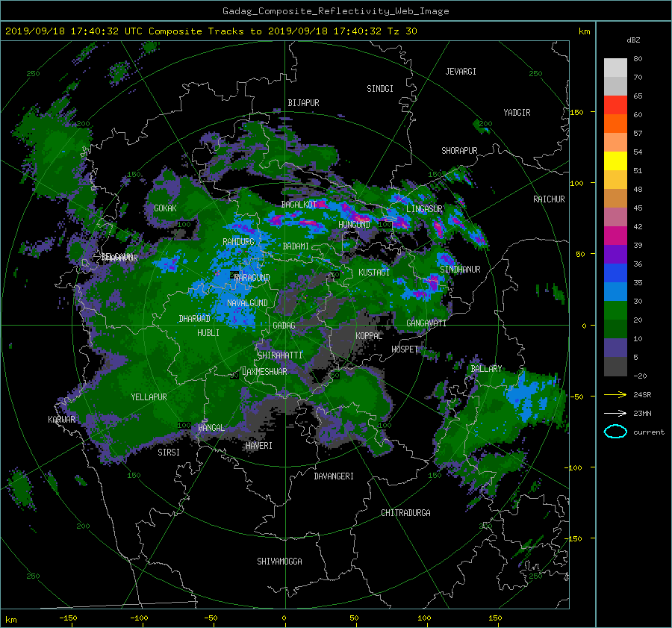The height and width of the screenshot is (628, 672).
Task: Click the GOKAK city label
Action: [x=165, y=208]
